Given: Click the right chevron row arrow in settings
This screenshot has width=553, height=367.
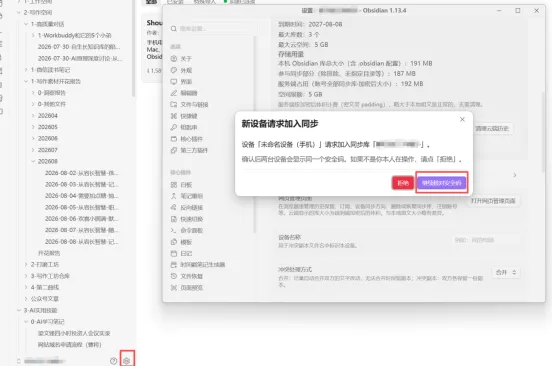Looking at the screenshot, I should tap(515, 175).
